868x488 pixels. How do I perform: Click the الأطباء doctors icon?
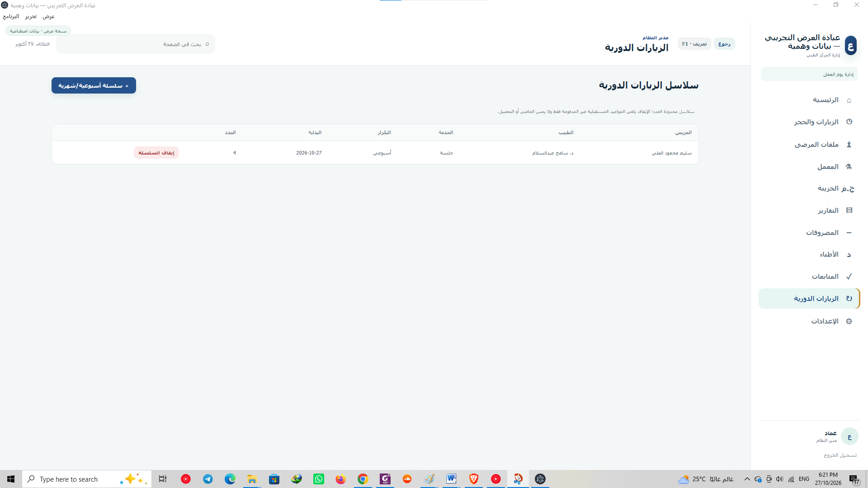(x=849, y=255)
